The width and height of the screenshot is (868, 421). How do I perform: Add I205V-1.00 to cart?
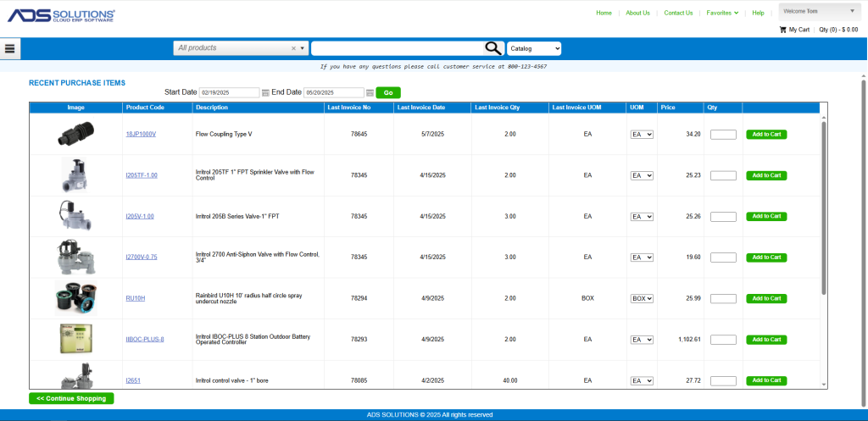[766, 216]
